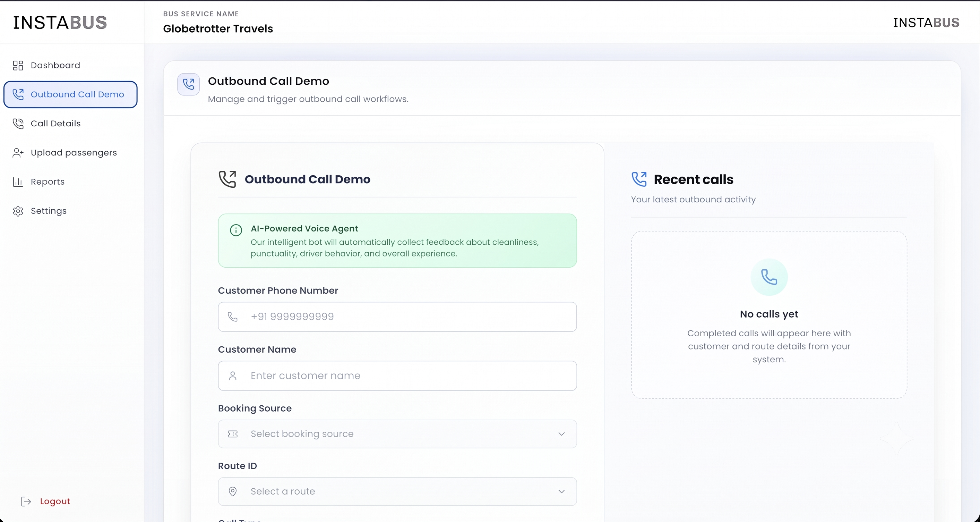Select Outbound Call Demo in the sidebar
980x522 pixels.
70,94
